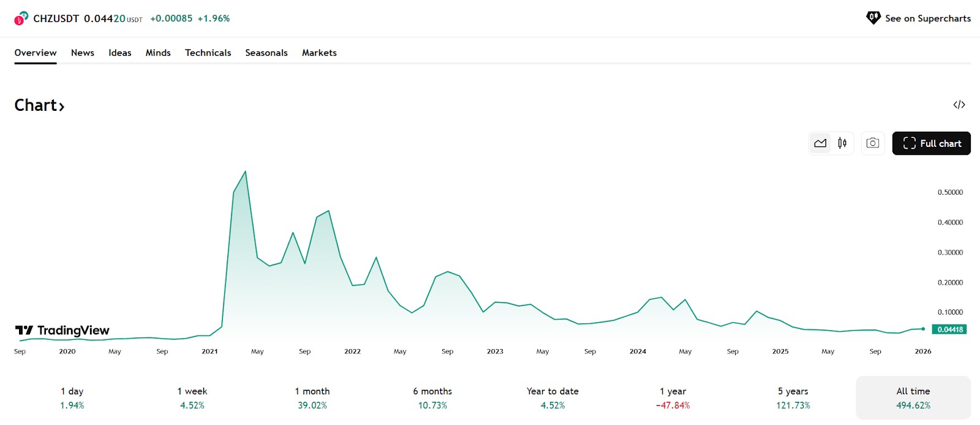Click the 0.20000 price axis label
The image size is (980, 425).
pyautogui.click(x=950, y=282)
